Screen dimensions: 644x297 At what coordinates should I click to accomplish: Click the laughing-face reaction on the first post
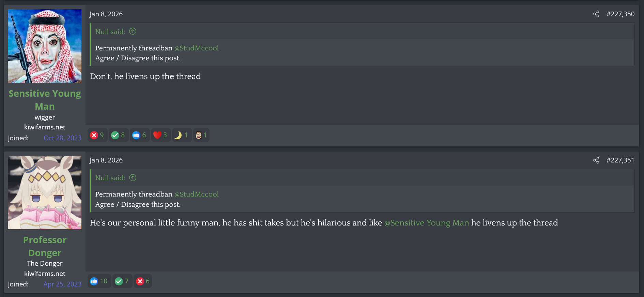(x=201, y=135)
